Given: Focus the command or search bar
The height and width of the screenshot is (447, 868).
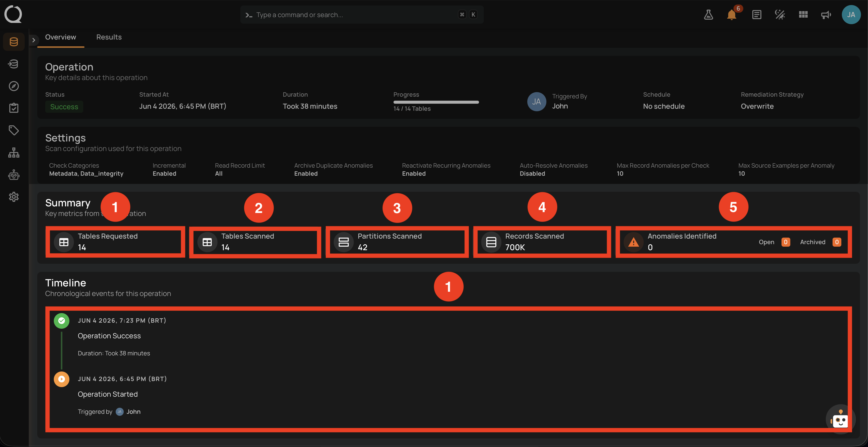Looking at the screenshot, I should (362, 15).
